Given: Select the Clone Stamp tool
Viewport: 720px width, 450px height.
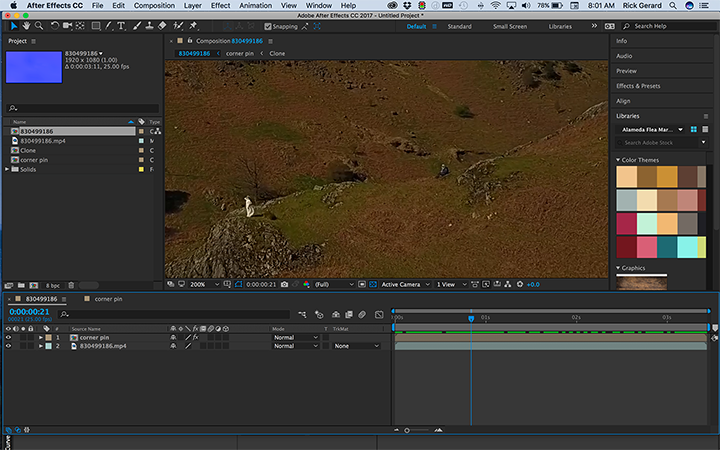Looking at the screenshot, I should [148, 26].
